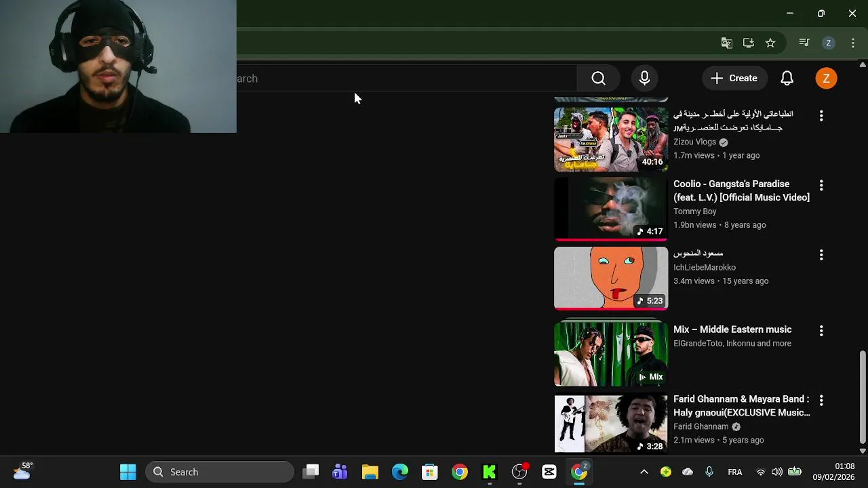The height and width of the screenshot is (488, 868).
Task: Switch the FRA input language indicator
Action: (734, 472)
